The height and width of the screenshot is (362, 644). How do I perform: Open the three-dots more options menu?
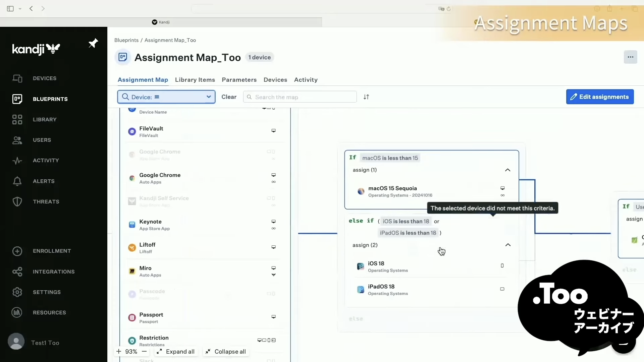pyautogui.click(x=630, y=57)
